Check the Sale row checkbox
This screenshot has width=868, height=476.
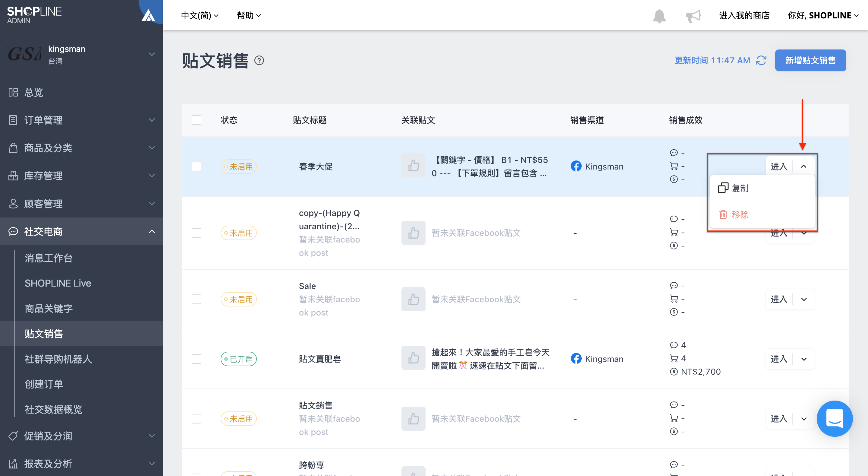[197, 299]
